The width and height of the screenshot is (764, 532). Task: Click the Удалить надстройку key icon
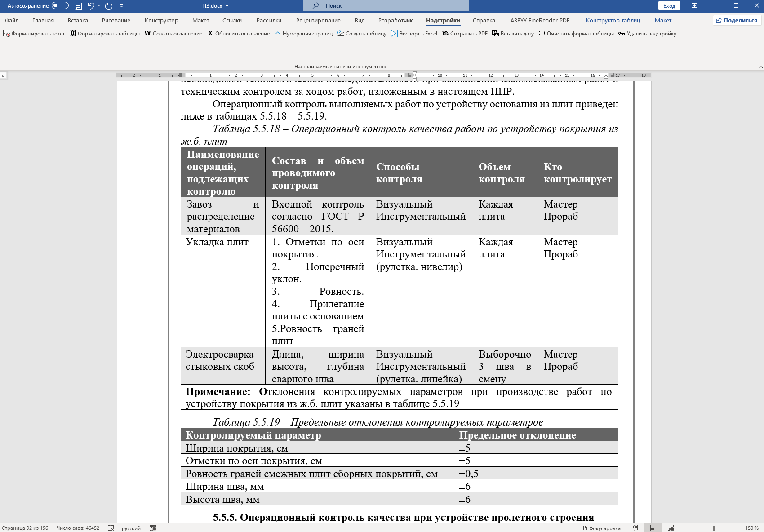click(622, 33)
